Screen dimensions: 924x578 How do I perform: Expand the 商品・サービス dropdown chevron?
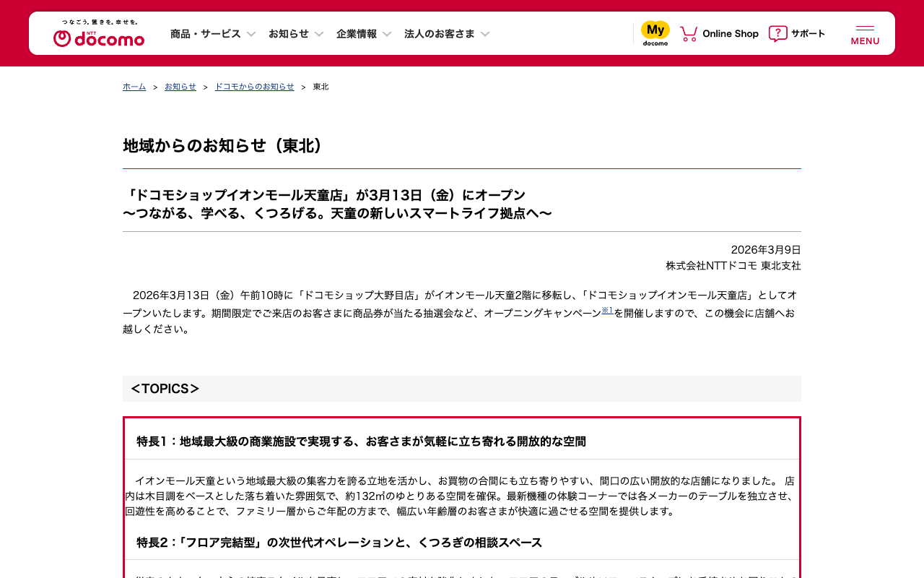(251, 34)
